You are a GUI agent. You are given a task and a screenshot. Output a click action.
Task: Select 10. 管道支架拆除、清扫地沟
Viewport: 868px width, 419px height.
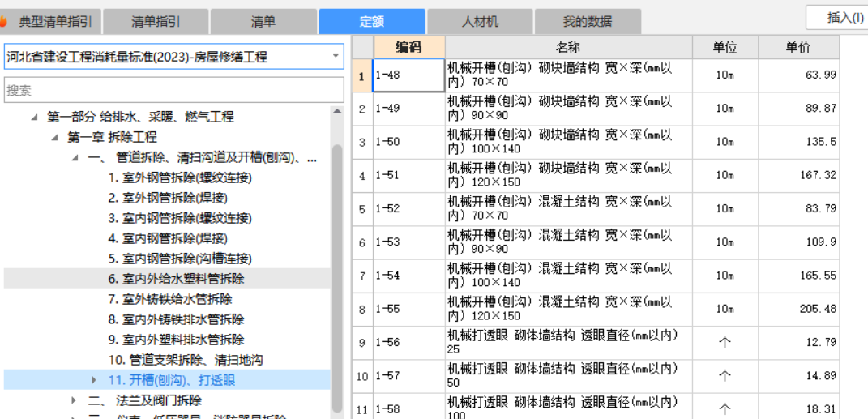[186, 360]
